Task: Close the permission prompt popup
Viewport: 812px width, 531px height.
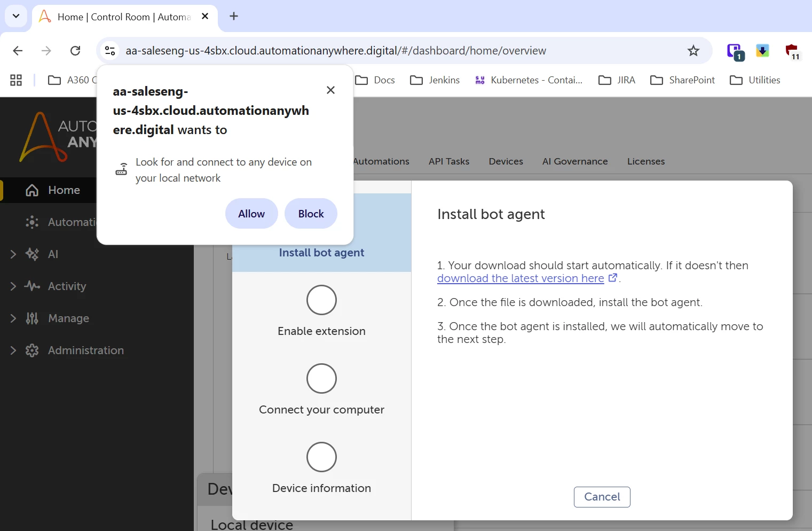Action: (x=330, y=90)
